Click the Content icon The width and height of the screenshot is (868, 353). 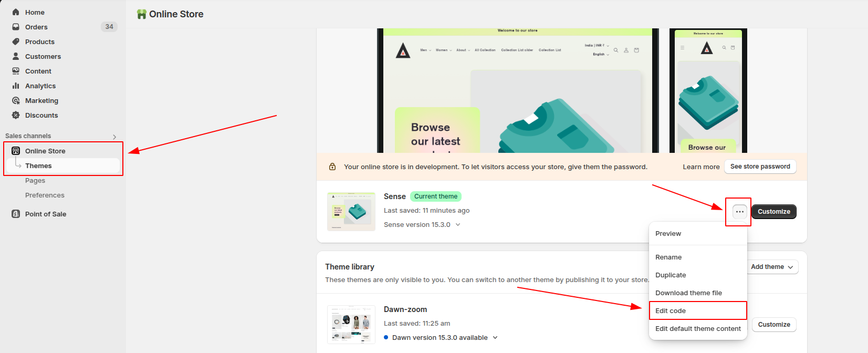[x=16, y=71]
